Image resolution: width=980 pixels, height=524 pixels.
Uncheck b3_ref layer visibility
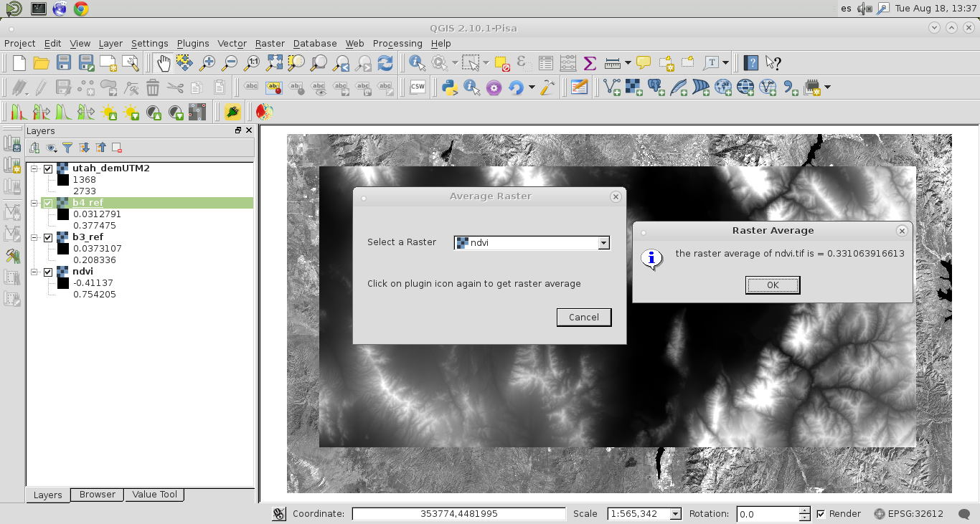coord(48,238)
